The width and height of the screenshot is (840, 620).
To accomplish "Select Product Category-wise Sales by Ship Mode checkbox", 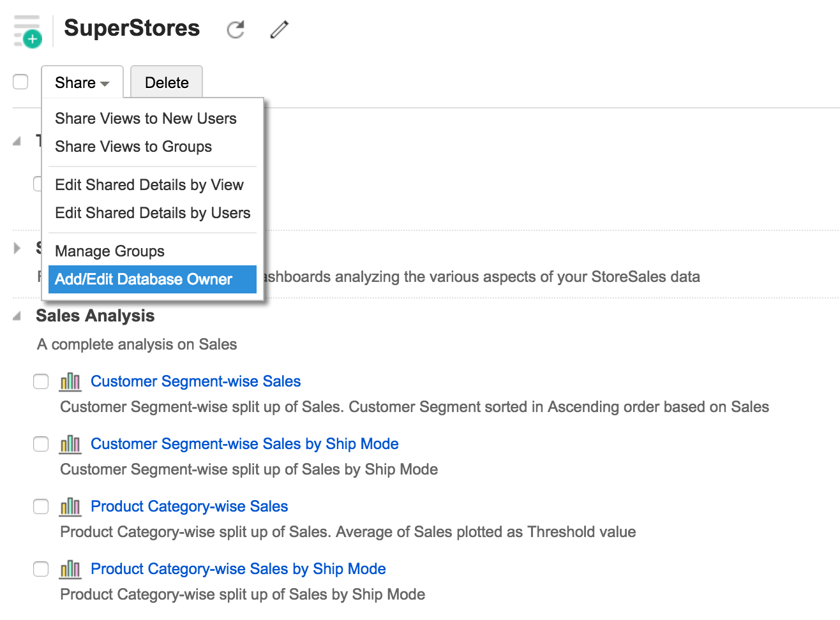I will 41,569.
